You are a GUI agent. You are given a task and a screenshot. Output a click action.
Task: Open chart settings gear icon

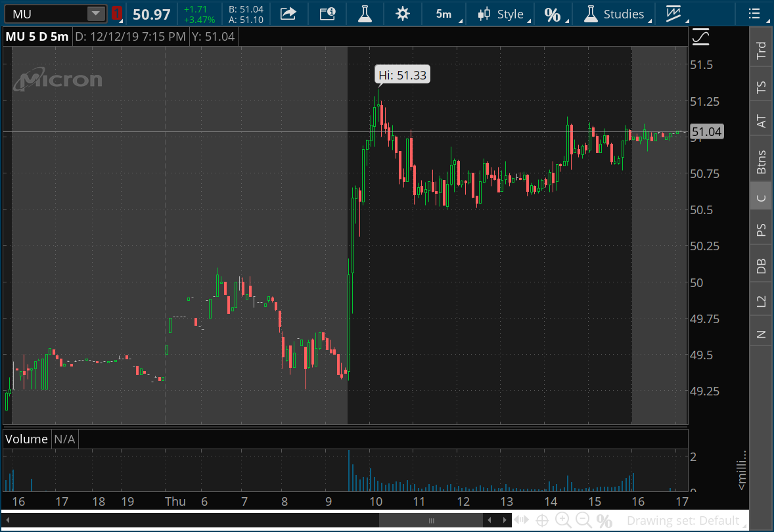(403, 14)
